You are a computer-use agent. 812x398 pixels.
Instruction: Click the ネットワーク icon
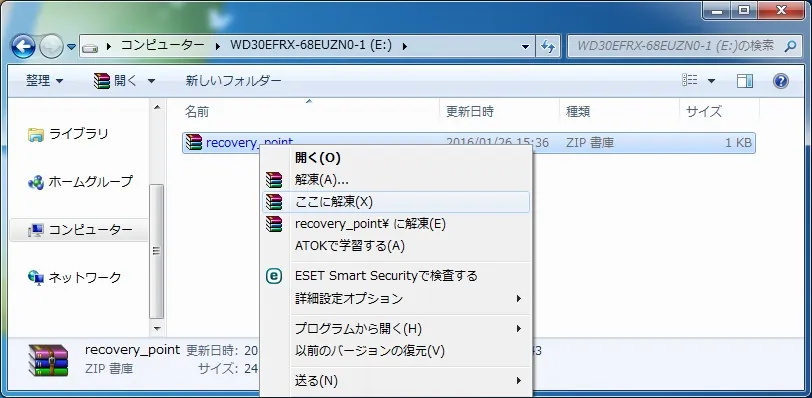(36, 278)
